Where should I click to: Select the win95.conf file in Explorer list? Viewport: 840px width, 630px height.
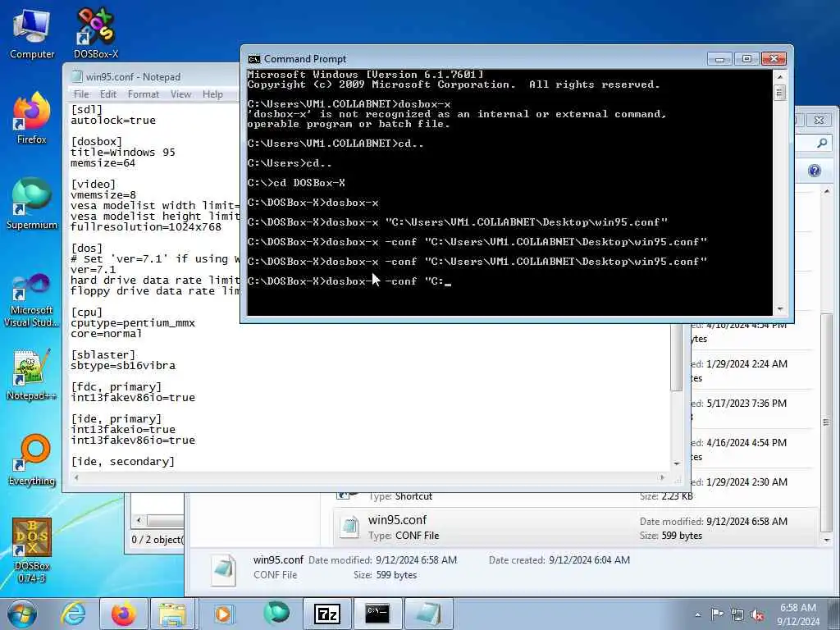pyautogui.click(x=575, y=527)
